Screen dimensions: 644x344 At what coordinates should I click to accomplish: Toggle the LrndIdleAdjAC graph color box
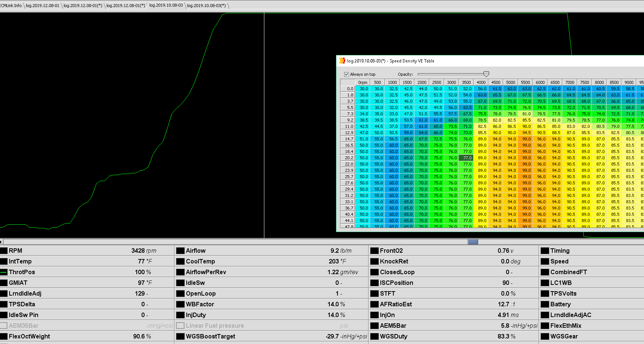click(x=545, y=315)
